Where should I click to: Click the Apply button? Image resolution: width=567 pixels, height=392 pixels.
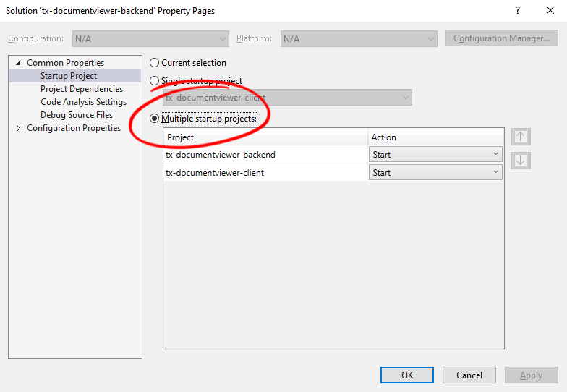pyautogui.click(x=531, y=375)
